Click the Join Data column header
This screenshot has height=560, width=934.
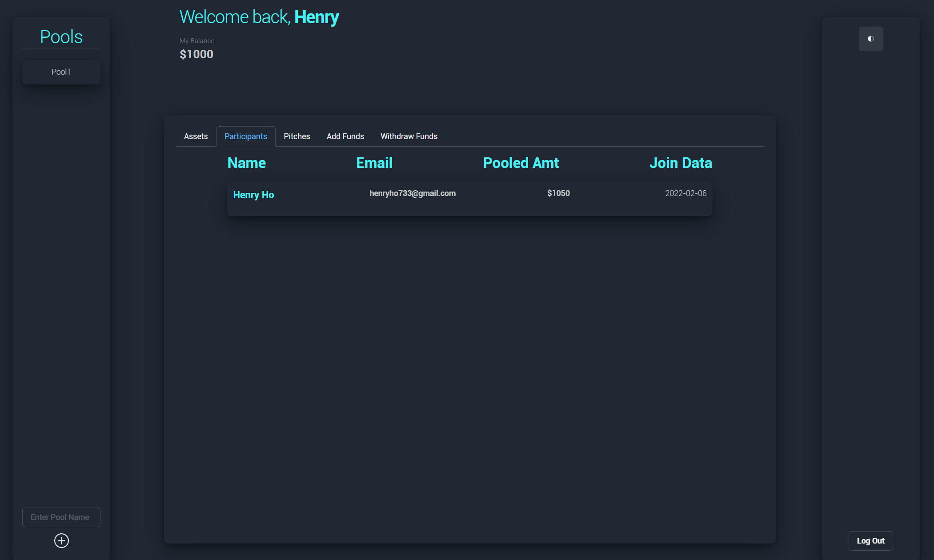click(680, 163)
